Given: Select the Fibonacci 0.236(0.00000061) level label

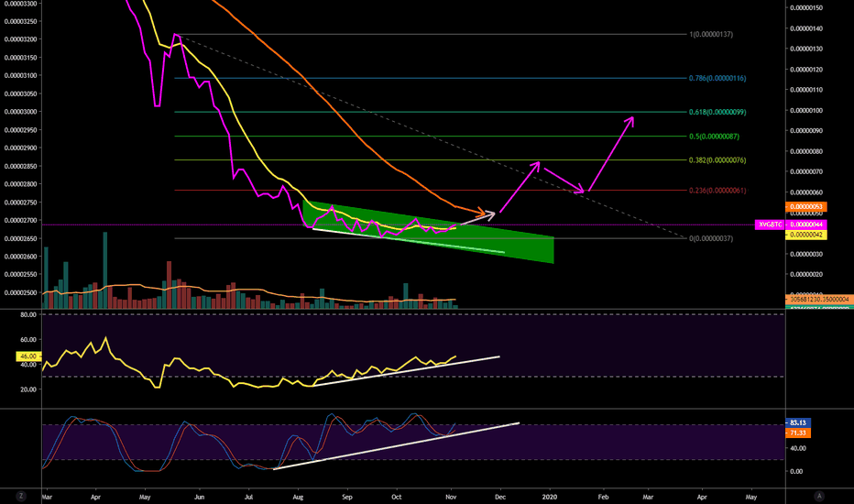Looking at the screenshot, I should (x=717, y=191).
